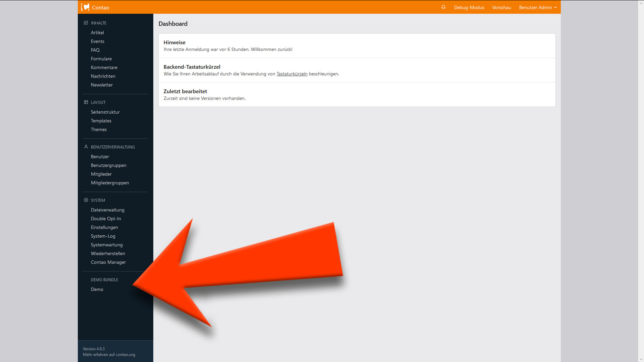
Task: Click the Layout section icon
Action: pyautogui.click(x=86, y=102)
